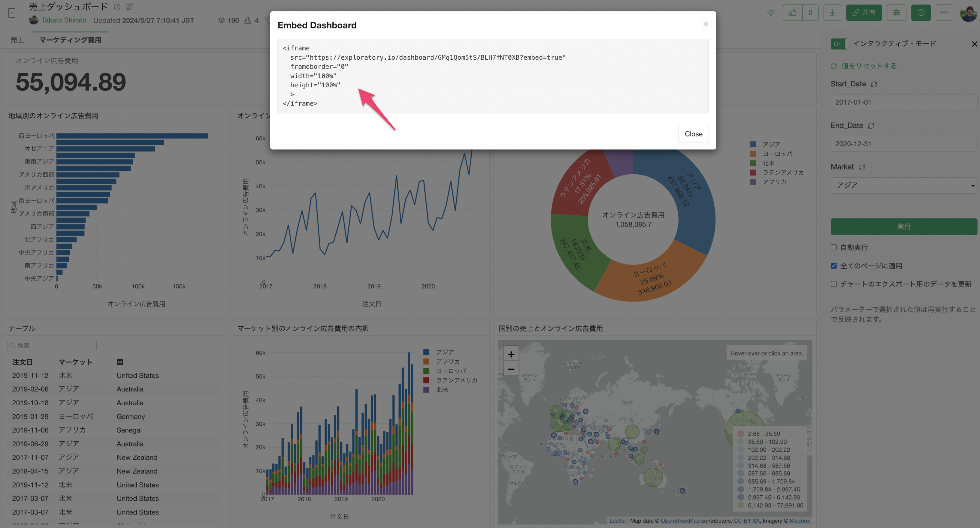Open the Market dropdown showing アジア
The height and width of the screenshot is (528, 980).
pos(903,185)
